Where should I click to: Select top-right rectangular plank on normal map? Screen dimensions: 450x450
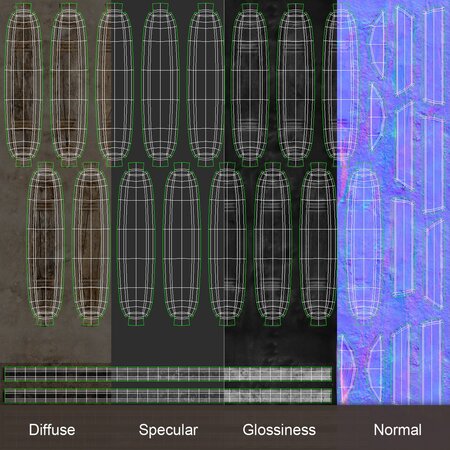434,57
